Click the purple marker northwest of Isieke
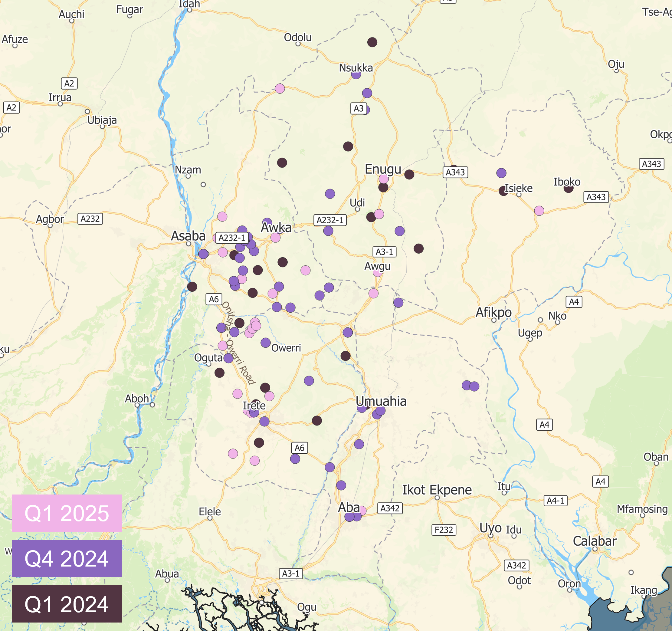This screenshot has height=631, width=672. pyautogui.click(x=501, y=173)
